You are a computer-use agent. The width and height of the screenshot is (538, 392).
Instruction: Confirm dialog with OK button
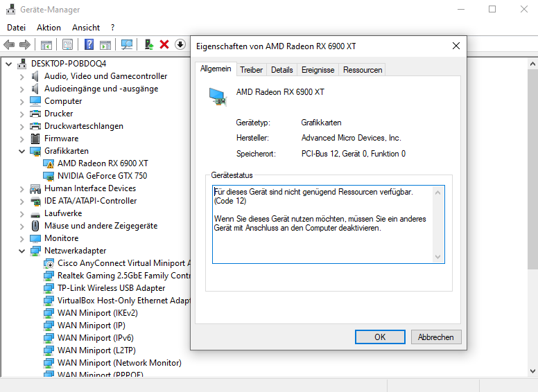(x=380, y=337)
